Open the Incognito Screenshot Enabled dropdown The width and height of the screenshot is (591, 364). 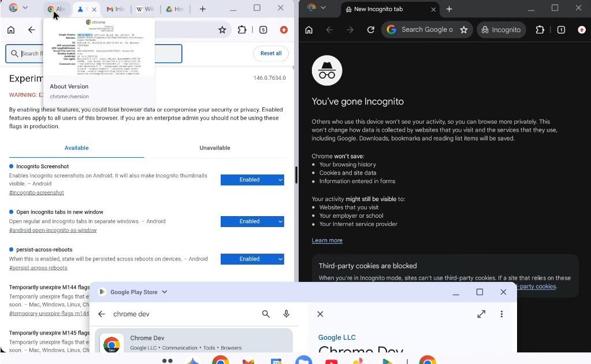[x=252, y=180]
